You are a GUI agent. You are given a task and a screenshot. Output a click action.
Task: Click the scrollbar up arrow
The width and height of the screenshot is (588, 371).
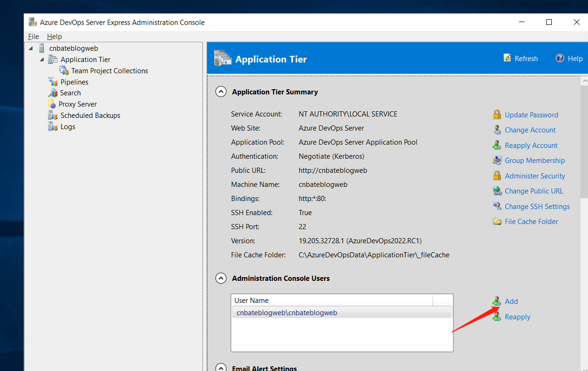pos(584,81)
